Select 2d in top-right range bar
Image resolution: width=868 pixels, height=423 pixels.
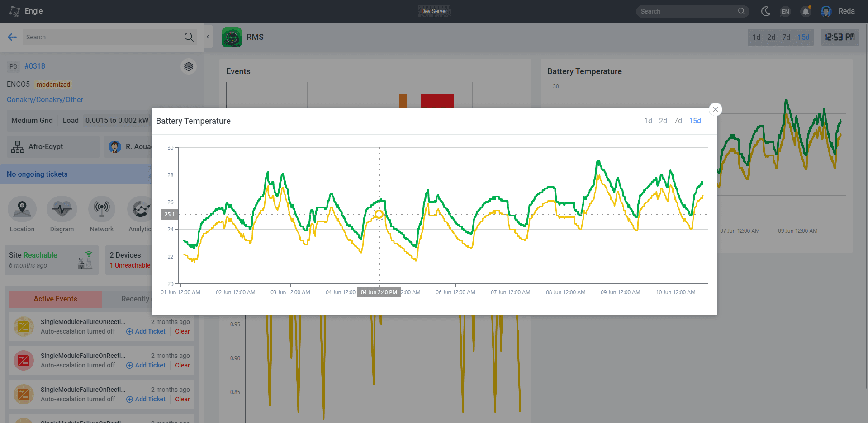pos(771,37)
